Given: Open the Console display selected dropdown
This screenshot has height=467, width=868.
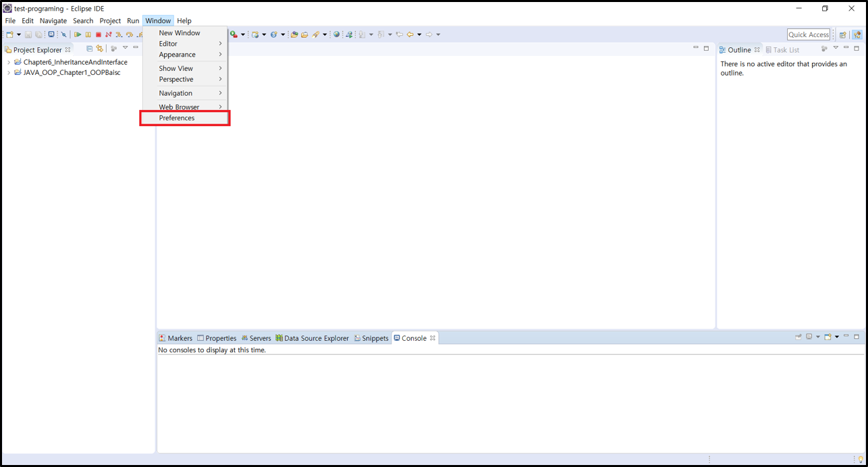Looking at the screenshot, I should coord(818,337).
